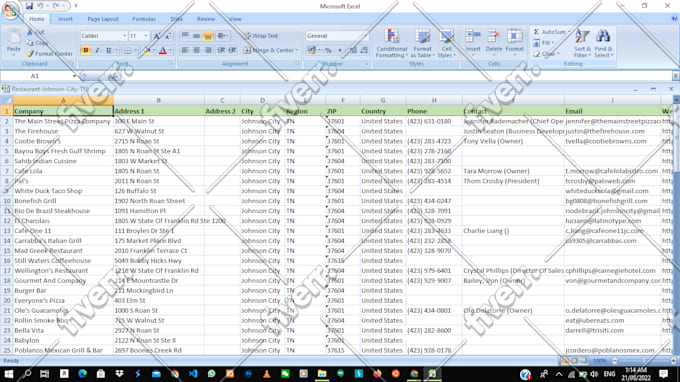Click the Fill Color bucket
Screen dimensions: 680x382
coord(146,51)
